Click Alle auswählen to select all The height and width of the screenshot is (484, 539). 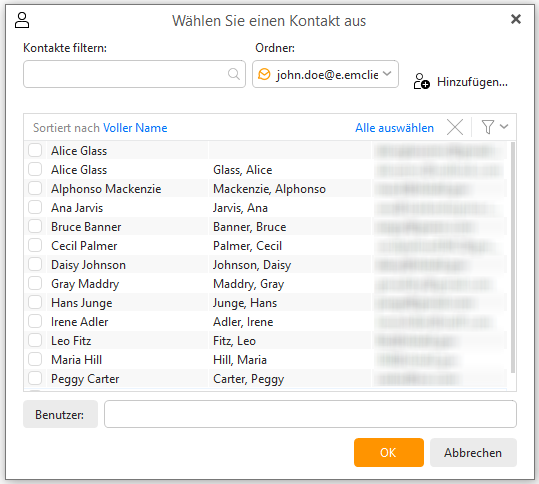(394, 128)
